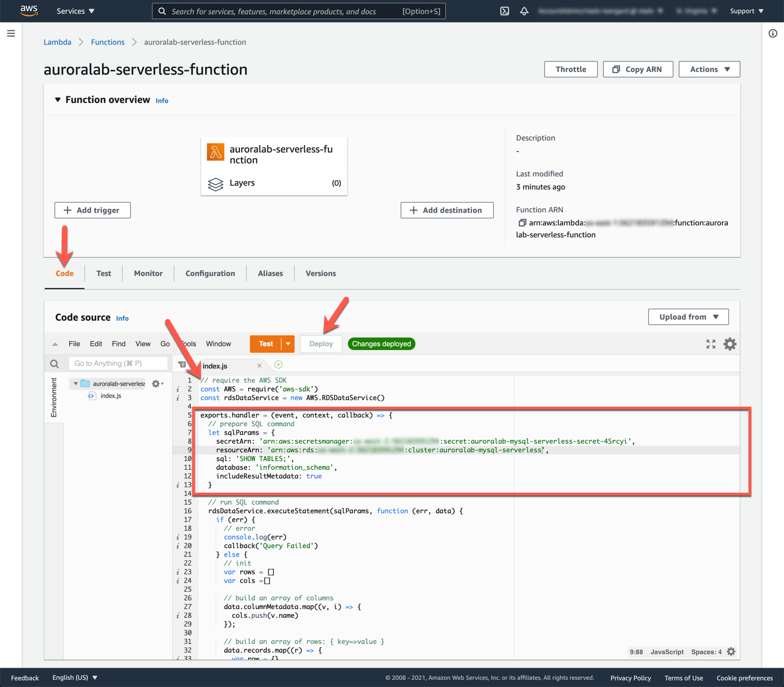
Task: Expand the Upload from dropdown
Action: (x=688, y=317)
